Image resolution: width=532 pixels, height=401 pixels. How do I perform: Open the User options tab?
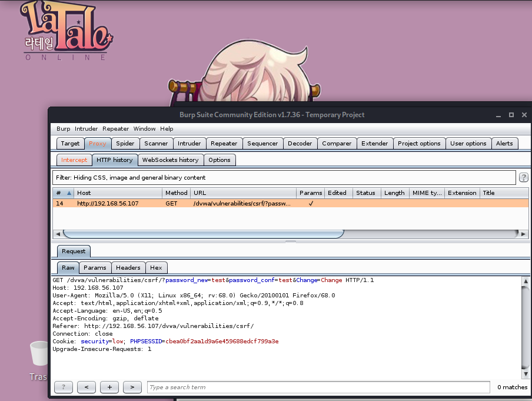click(468, 143)
